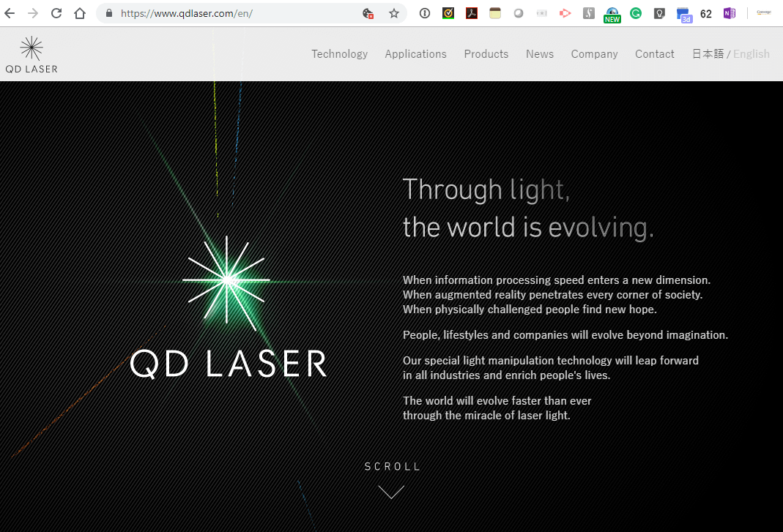Open the Company page
This screenshot has height=532, width=783.
594,54
